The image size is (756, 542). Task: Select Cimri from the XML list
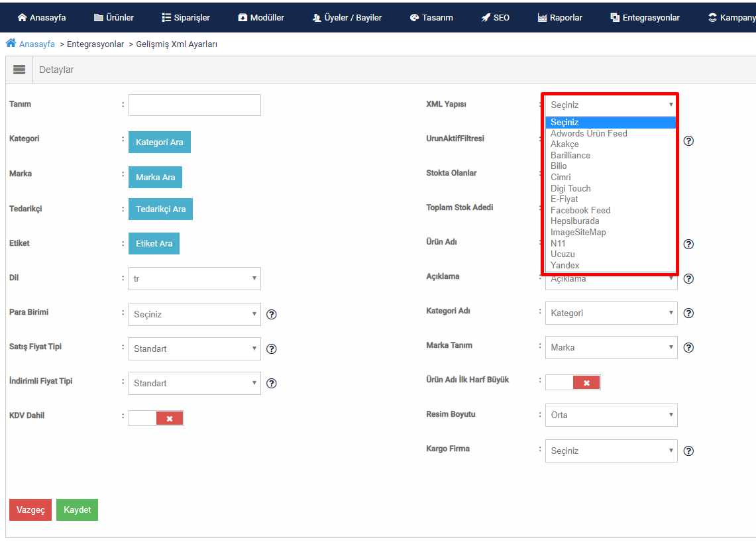pos(610,177)
